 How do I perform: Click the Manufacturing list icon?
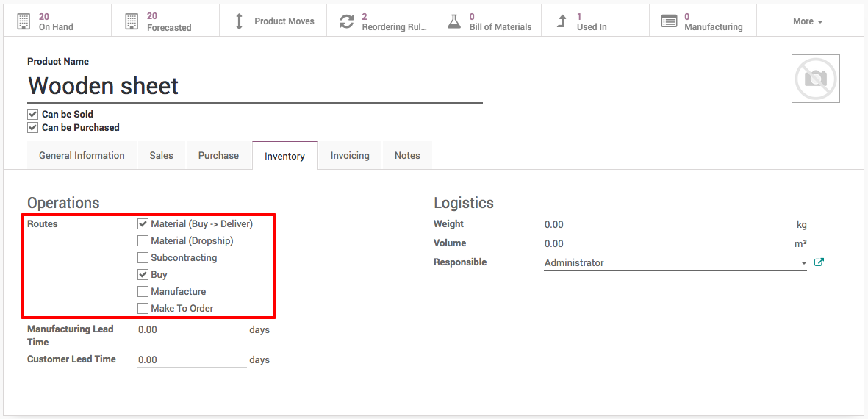[669, 21]
